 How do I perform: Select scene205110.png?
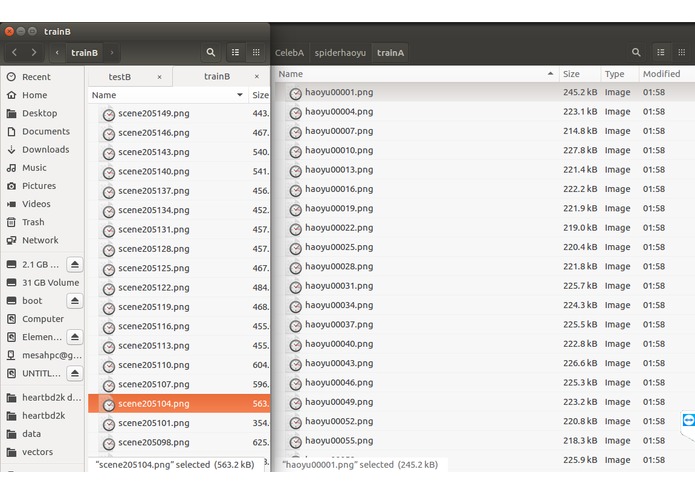(x=179, y=365)
